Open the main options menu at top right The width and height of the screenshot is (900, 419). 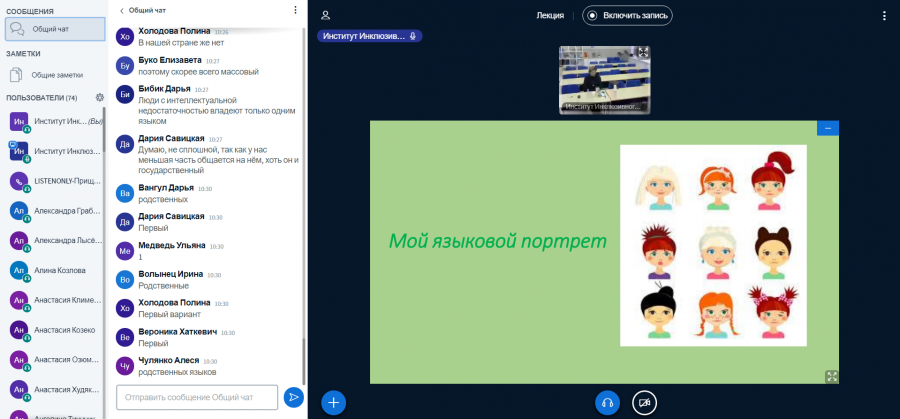[884, 16]
